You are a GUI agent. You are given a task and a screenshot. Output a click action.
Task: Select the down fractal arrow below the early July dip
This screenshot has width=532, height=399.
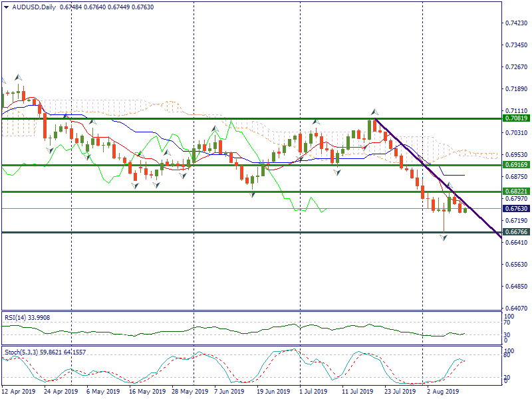tap(337, 172)
